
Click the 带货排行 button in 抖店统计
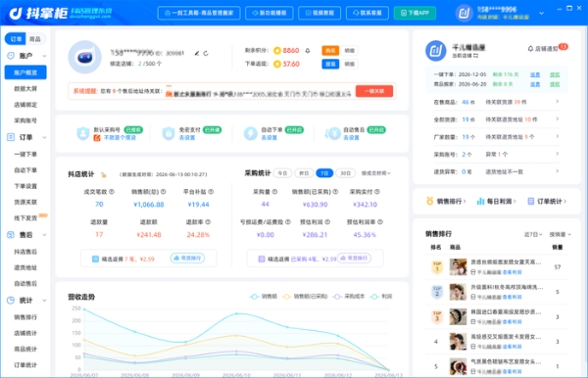click(x=187, y=259)
